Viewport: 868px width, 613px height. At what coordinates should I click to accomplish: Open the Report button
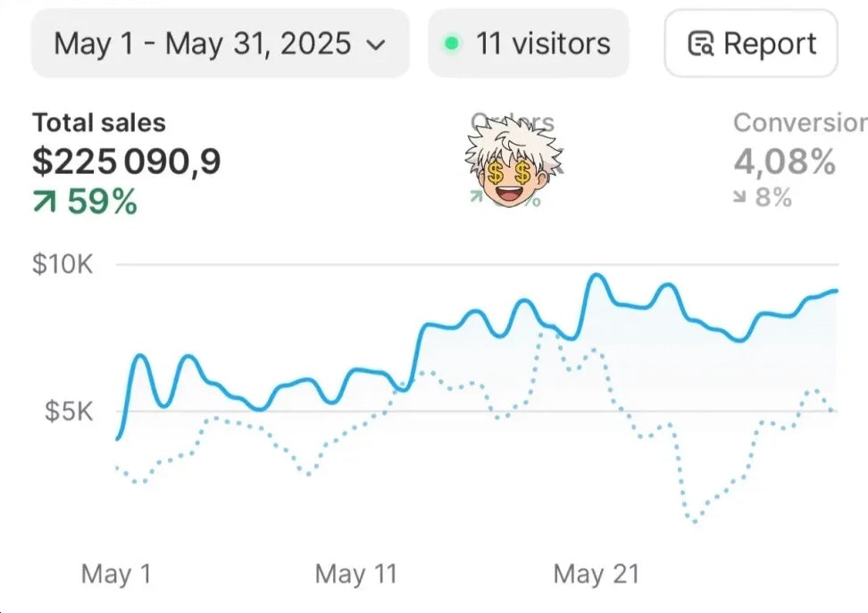point(751,43)
